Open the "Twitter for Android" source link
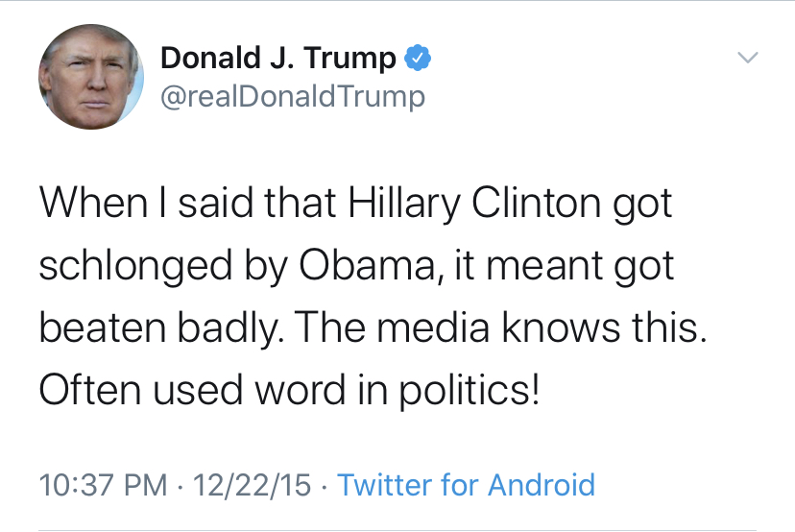This screenshot has height=532, width=795. point(466,484)
